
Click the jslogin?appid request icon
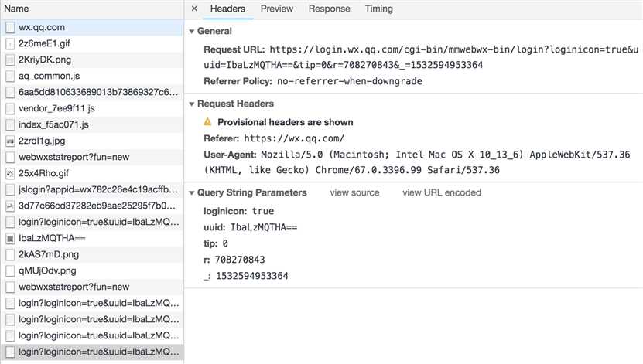(x=10, y=190)
